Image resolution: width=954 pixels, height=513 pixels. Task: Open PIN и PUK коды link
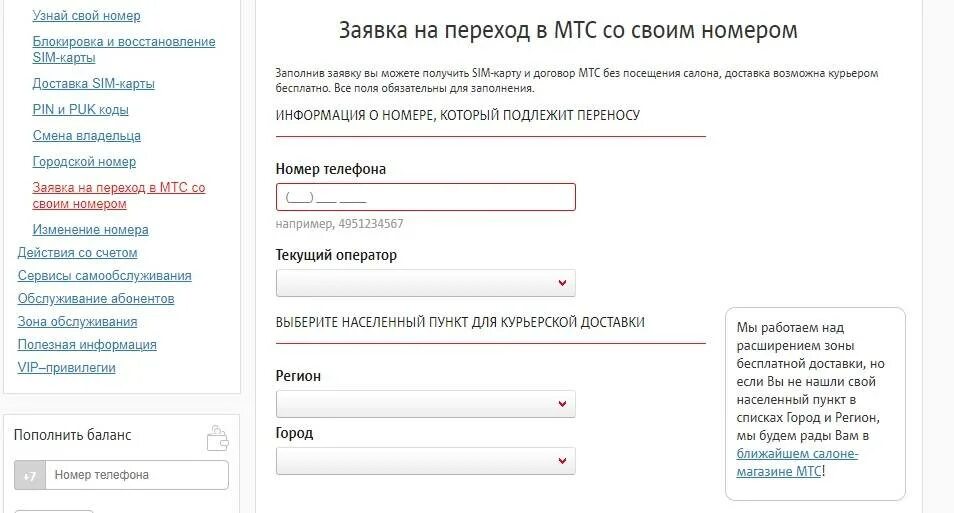tap(80, 110)
